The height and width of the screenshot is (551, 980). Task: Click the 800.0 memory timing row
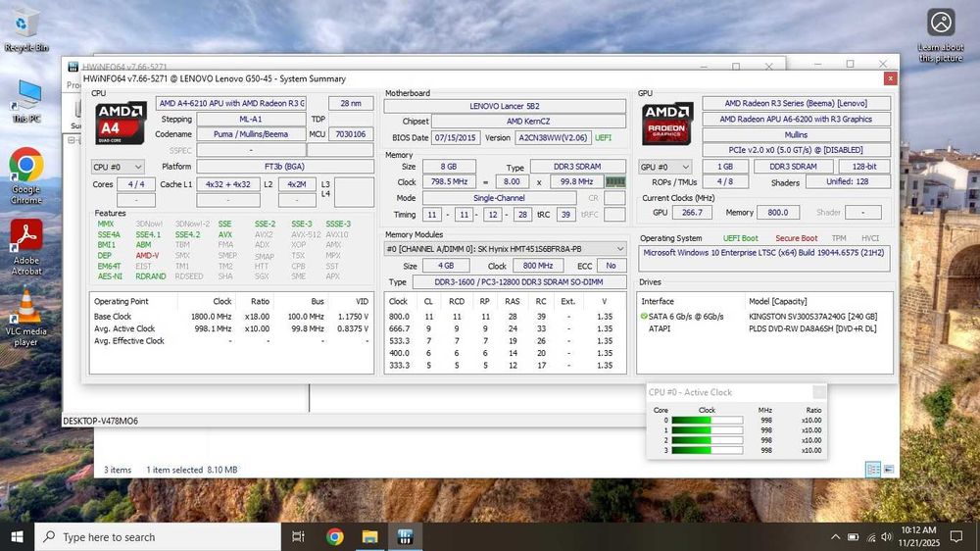504,317
